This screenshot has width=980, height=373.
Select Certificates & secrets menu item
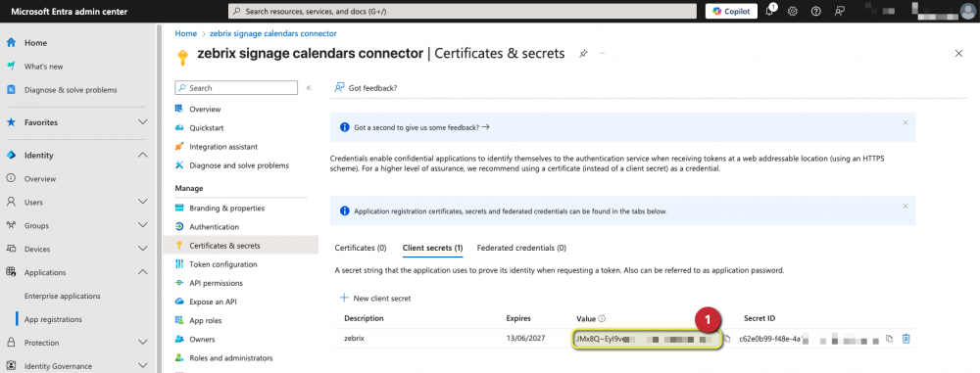click(x=241, y=246)
